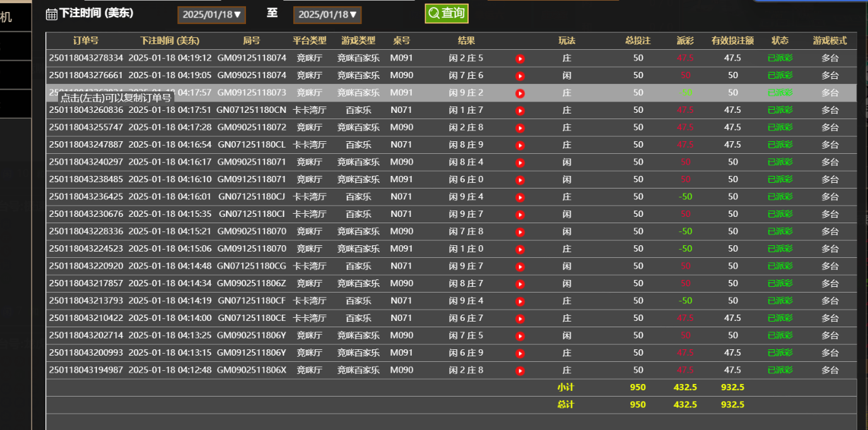
Task: Click bet time 2025-01-18 04:14:00
Action: (170, 318)
